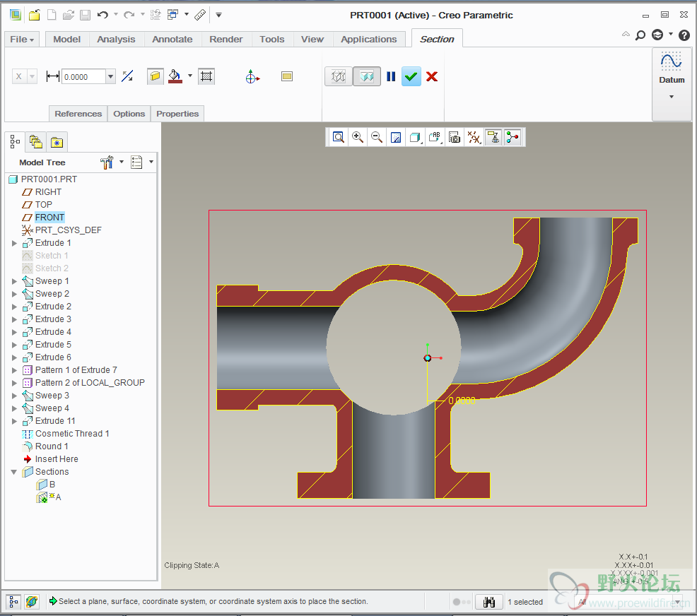Cancel section with the red X

432,76
